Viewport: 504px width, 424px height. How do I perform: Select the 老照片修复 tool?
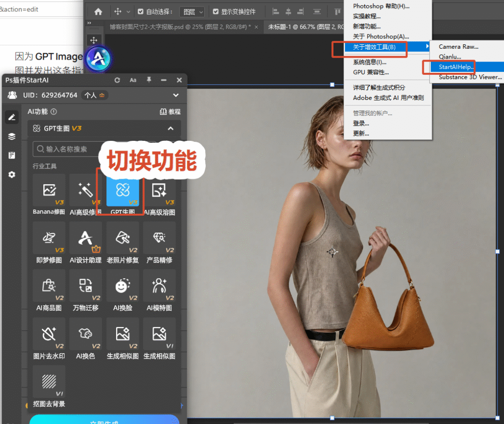pos(123,243)
